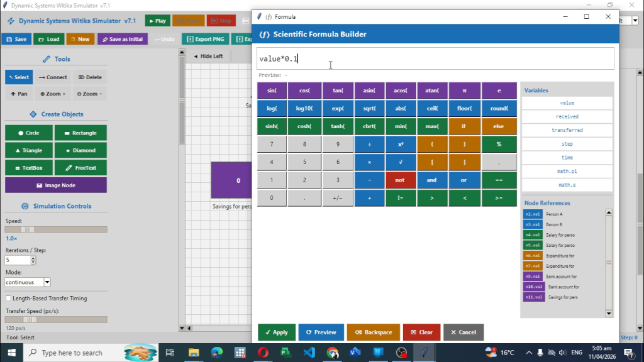The image size is (644, 362).
Task: Increase the Iterations per Step spinner
Action: (x=33, y=258)
